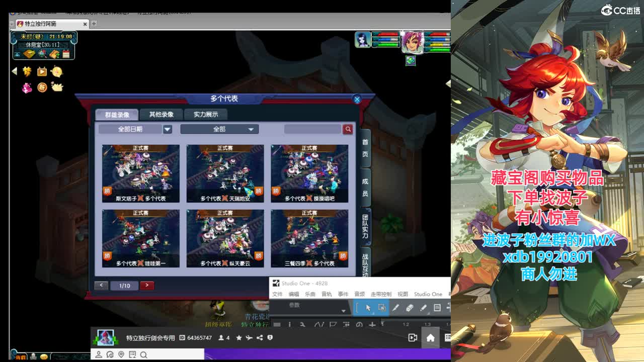Click the magnifier search icon in 多个代表 dialog
This screenshot has height=362, width=644.
click(x=347, y=129)
